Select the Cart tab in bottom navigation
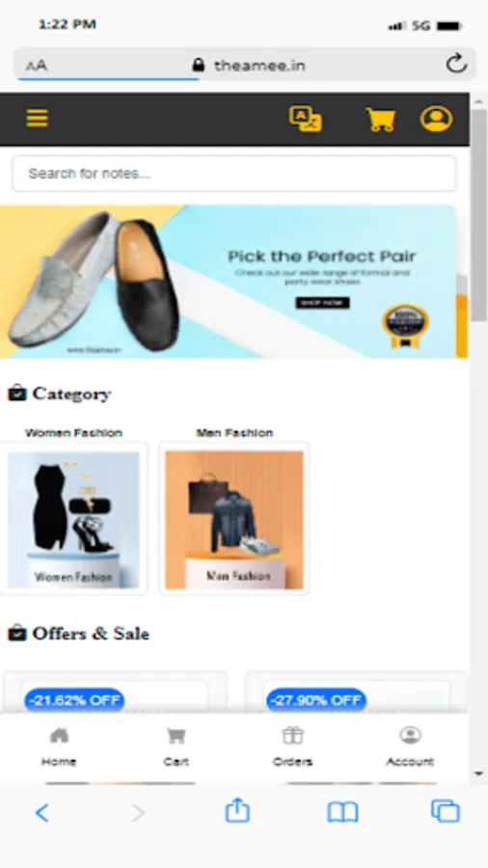Image resolution: width=488 pixels, height=868 pixels. pyautogui.click(x=176, y=746)
